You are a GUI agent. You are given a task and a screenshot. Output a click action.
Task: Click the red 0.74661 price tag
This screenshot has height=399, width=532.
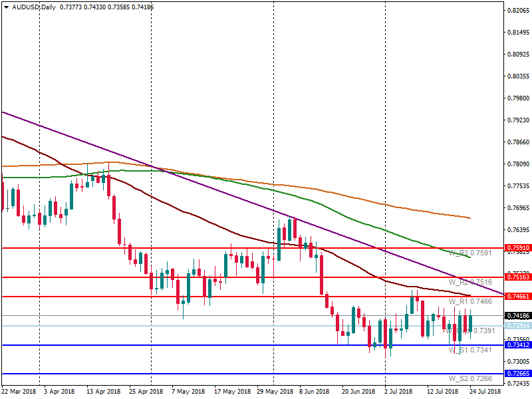click(x=517, y=297)
